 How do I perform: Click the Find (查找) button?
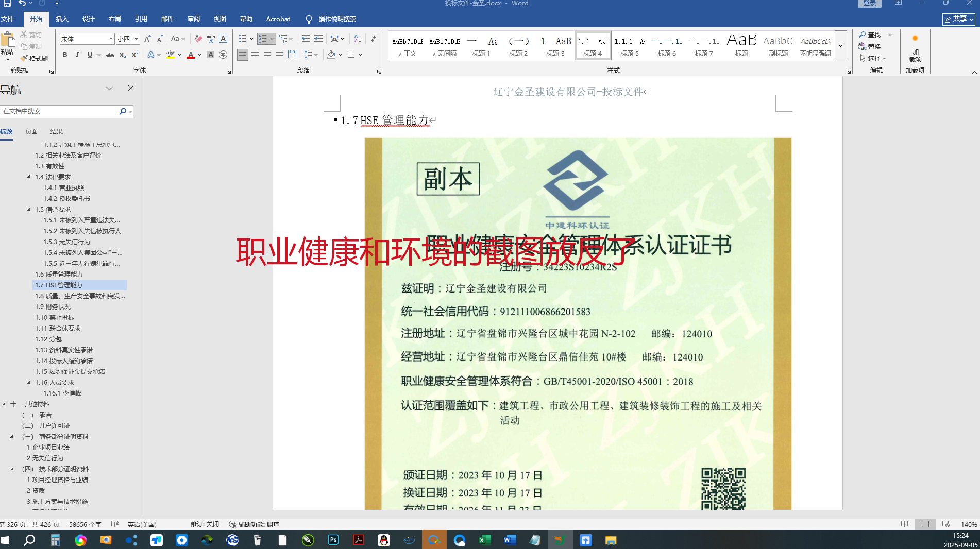[870, 35]
